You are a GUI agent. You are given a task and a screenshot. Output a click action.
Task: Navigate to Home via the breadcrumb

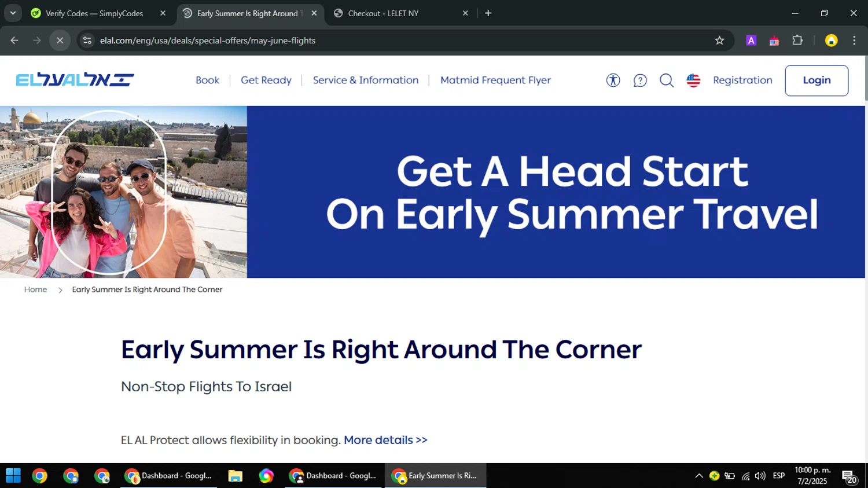pyautogui.click(x=35, y=289)
